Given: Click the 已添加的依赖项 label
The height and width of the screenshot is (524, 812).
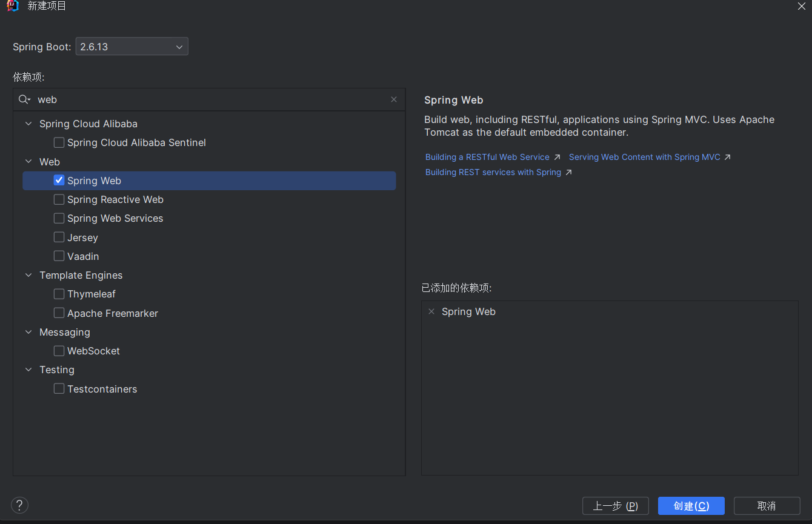Looking at the screenshot, I should pos(456,288).
